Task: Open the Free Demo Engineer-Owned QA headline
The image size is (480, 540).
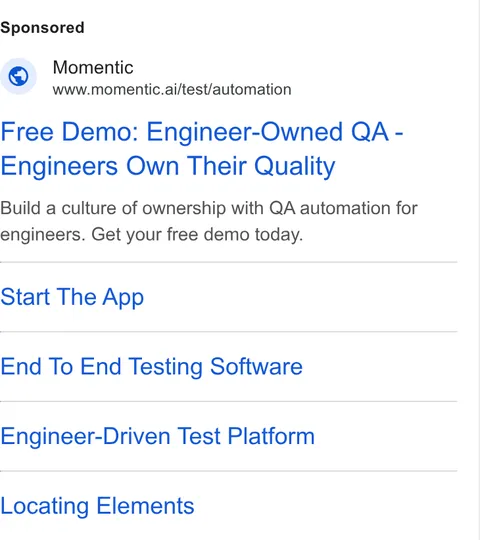Action: coord(202,149)
